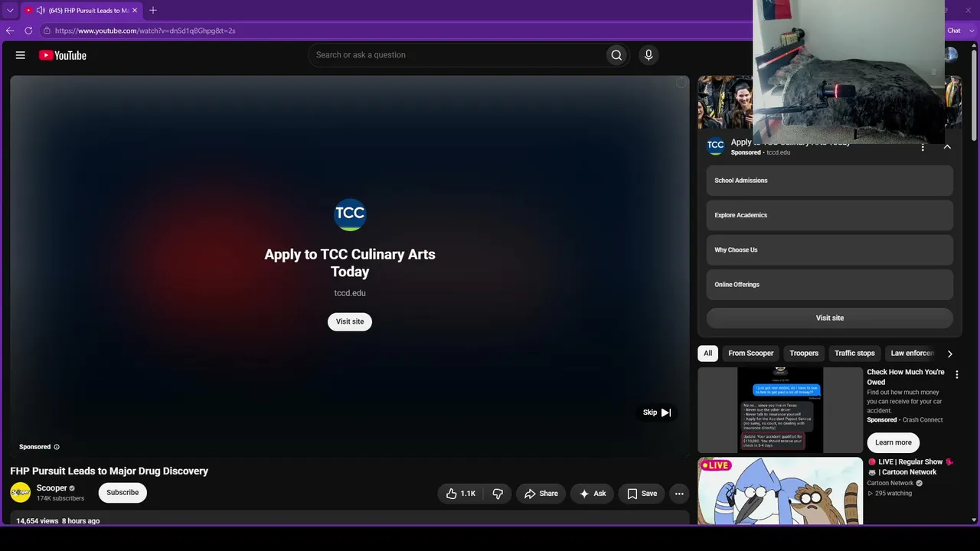Screen dimensions: 980x551
Task: Open the Regular Show live stream thumbnail
Action: (780, 491)
